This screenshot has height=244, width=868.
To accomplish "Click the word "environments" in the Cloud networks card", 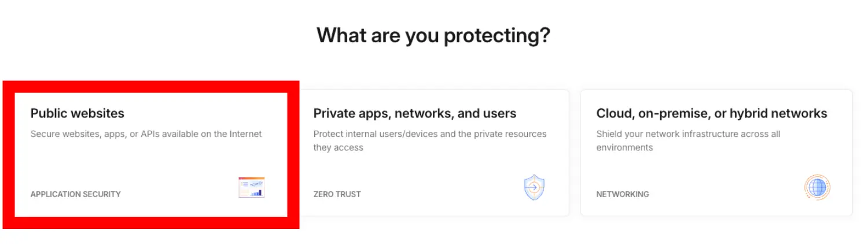I will coord(624,147).
